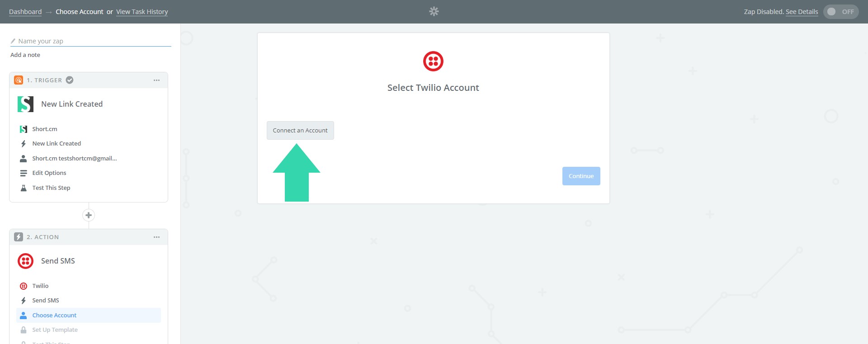The width and height of the screenshot is (868, 344).
Task: Click the Twilio logo above Select Twilio Account
Action: click(x=433, y=61)
